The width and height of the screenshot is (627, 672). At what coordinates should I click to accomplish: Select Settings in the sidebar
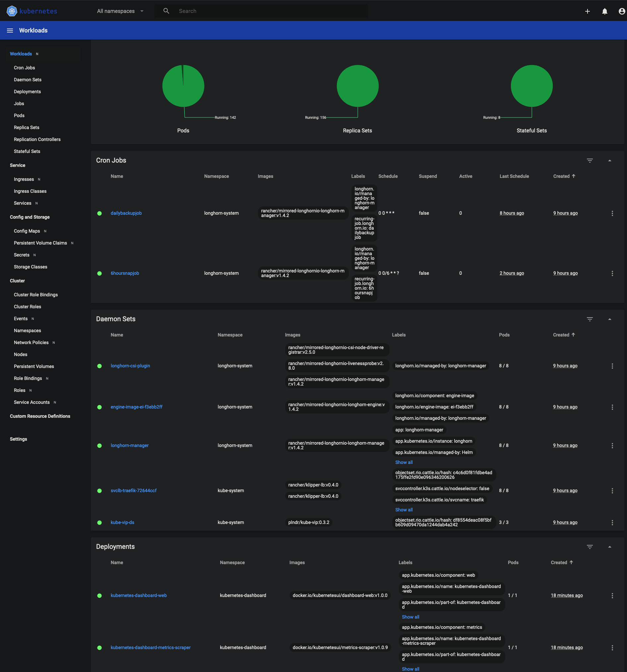point(19,439)
